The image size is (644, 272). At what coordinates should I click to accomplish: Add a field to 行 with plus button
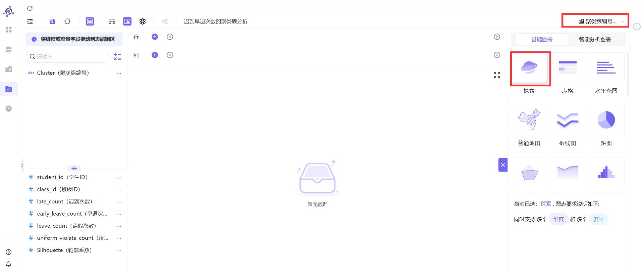coord(155,37)
